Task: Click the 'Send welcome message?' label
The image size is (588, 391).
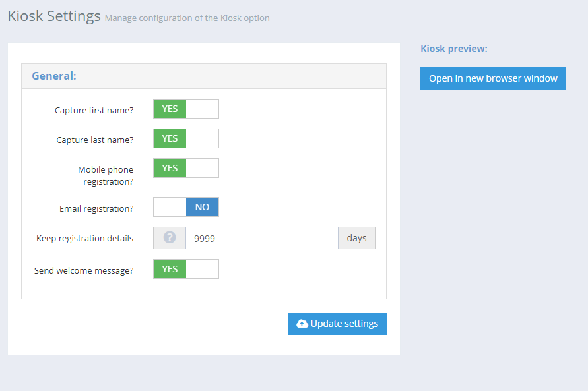Action: coord(84,270)
